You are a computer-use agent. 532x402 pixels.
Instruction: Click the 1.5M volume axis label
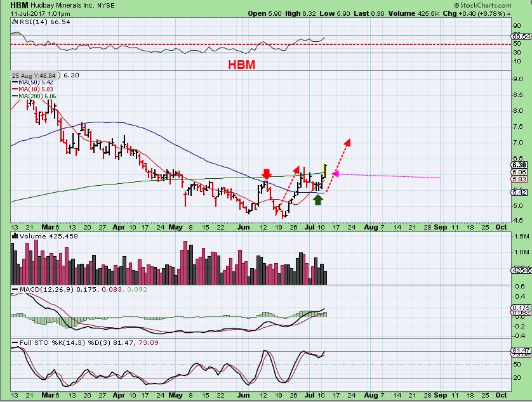coord(521,236)
